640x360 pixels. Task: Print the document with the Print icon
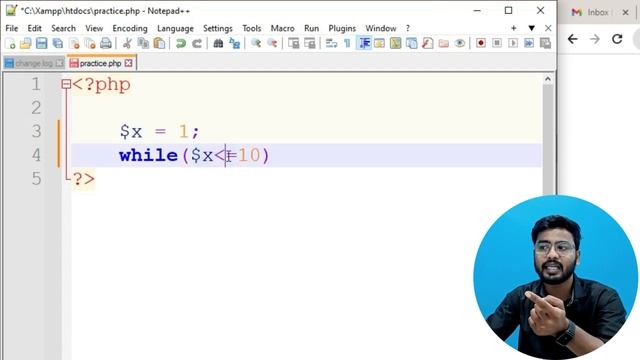coord(106,43)
